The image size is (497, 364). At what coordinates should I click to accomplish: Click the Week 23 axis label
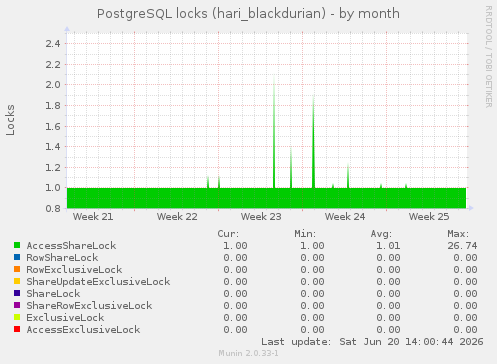click(261, 217)
